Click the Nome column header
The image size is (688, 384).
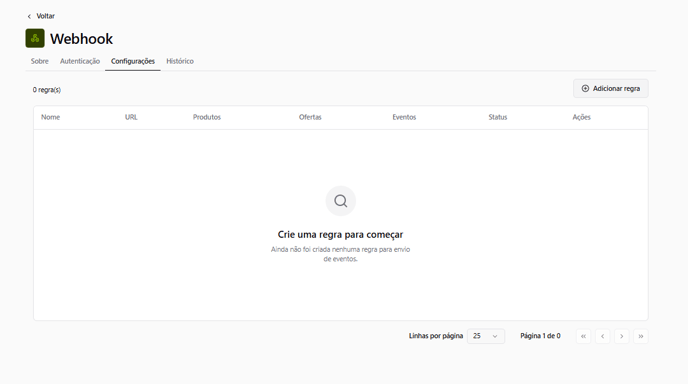point(50,117)
